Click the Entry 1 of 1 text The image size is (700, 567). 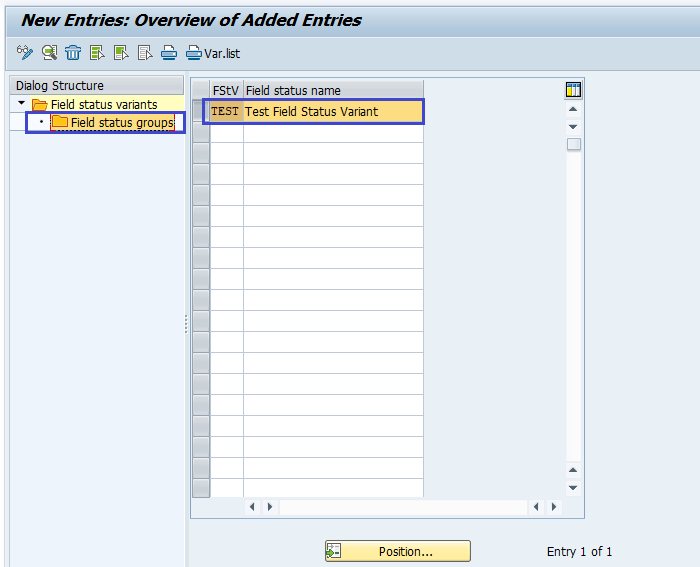pyautogui.click(x=579, y=552)
